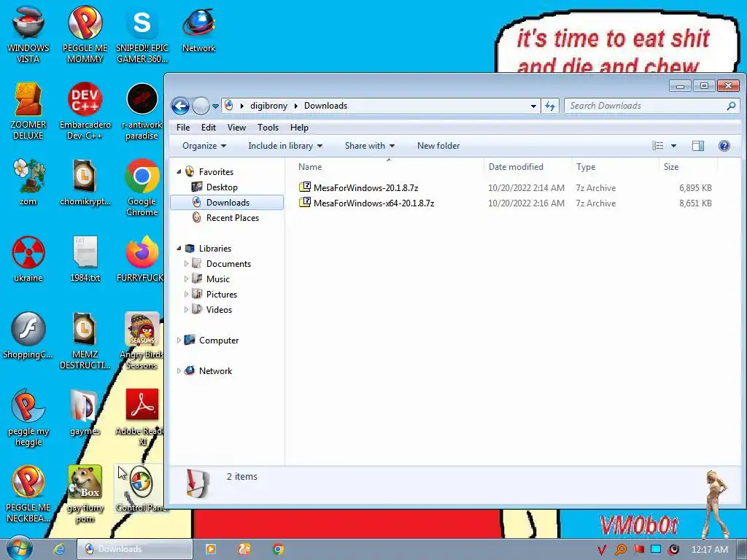Select PEGGLE ME MOMMY desktop icon
Viewport: 747px width, 560px height.
click(85, 34)
